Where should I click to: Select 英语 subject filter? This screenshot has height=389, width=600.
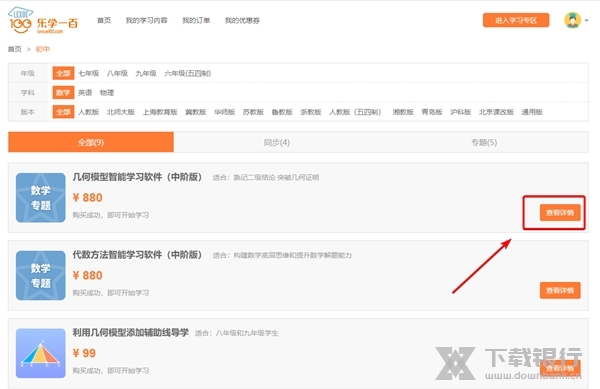(85, 93)
